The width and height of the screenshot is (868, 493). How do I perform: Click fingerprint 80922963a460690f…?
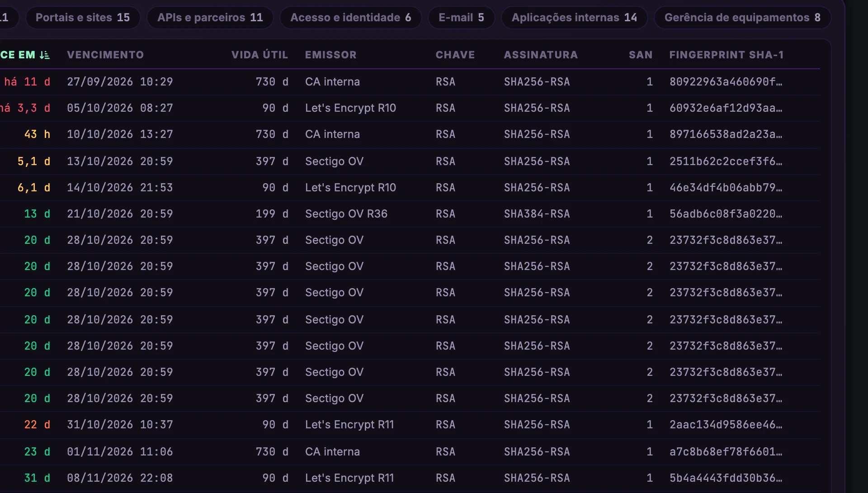coord(726,82)
